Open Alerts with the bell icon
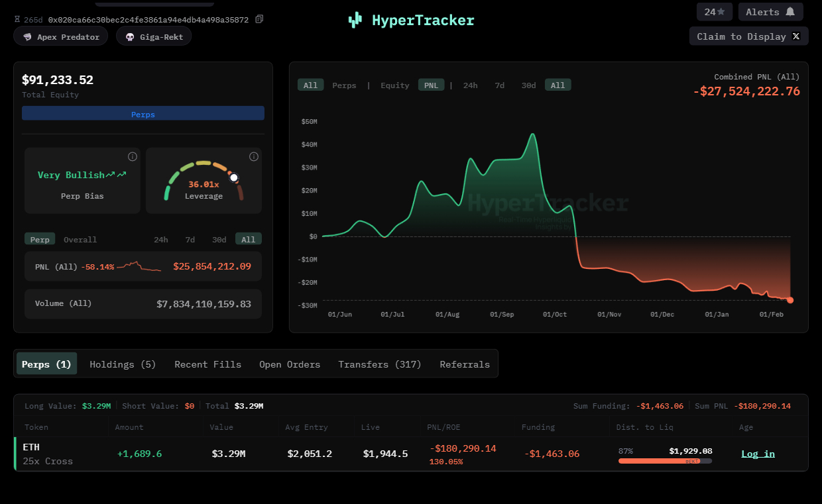 (770, 12)
